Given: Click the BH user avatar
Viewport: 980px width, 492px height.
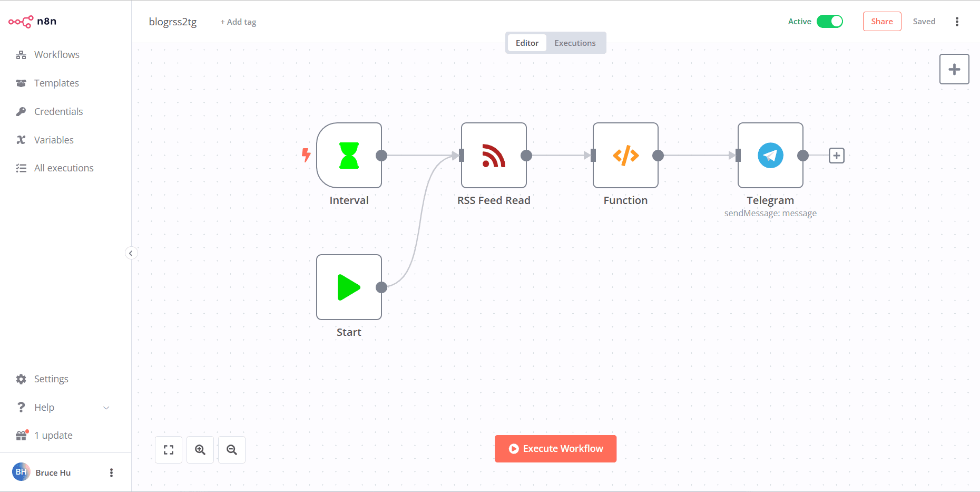Looking at the screenshot, I should point(21,472).
